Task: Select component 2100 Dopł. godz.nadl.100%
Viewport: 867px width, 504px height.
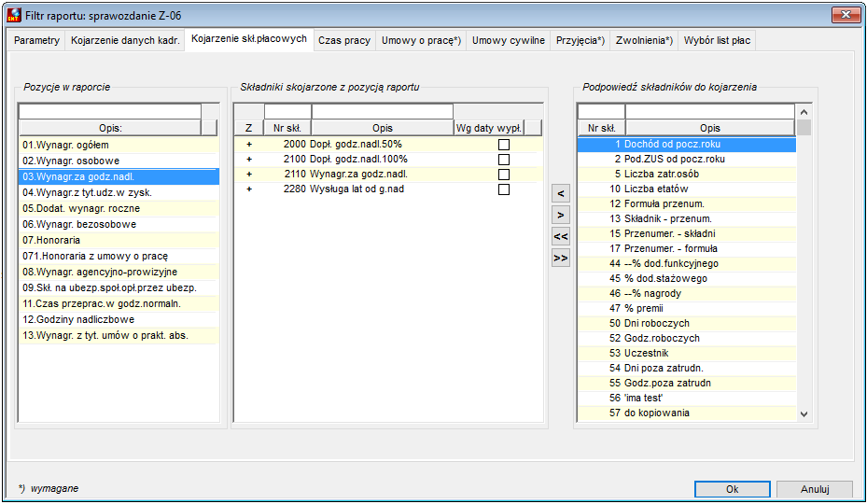Action: coord(388,160)
